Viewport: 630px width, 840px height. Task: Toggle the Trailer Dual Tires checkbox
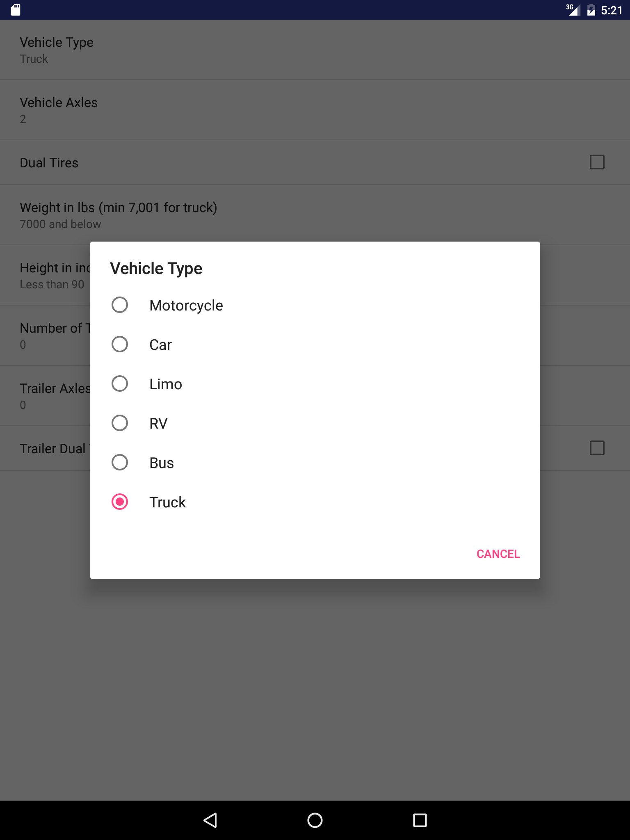[597, 448]
